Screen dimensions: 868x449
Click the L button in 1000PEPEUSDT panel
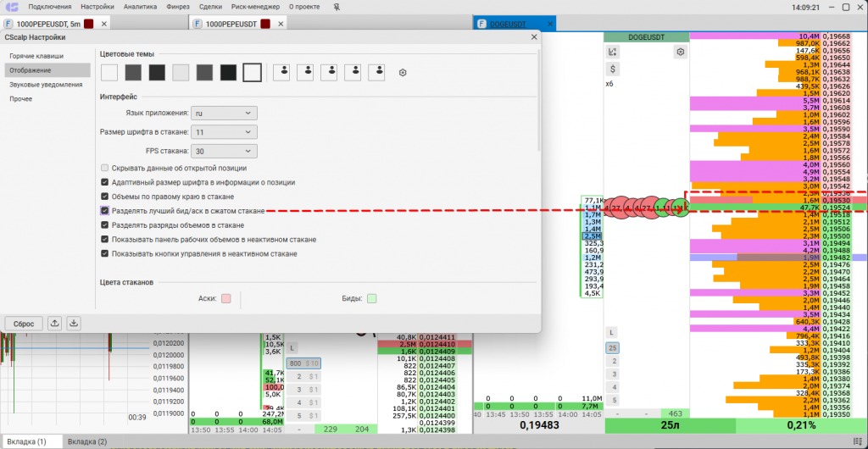292,348
